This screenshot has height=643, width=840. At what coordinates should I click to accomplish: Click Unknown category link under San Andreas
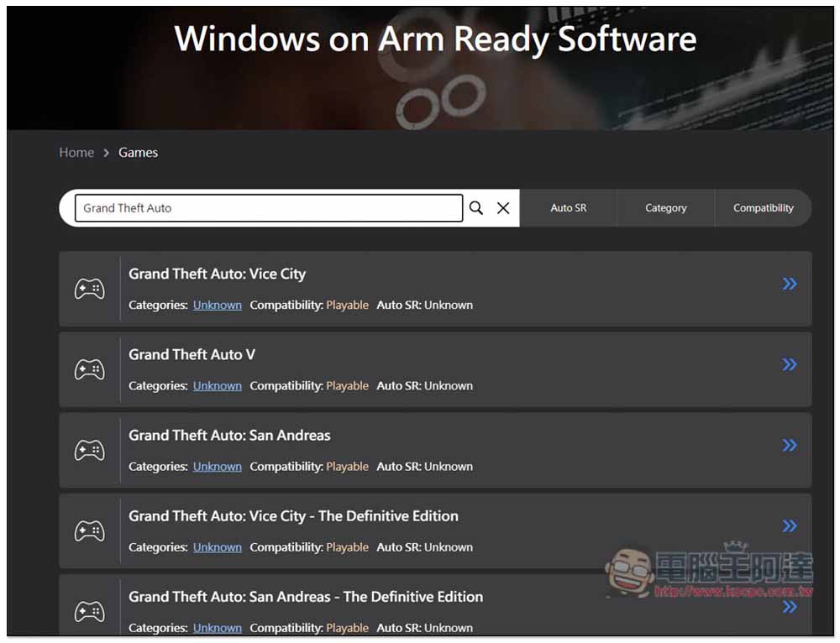coord(217,467)
